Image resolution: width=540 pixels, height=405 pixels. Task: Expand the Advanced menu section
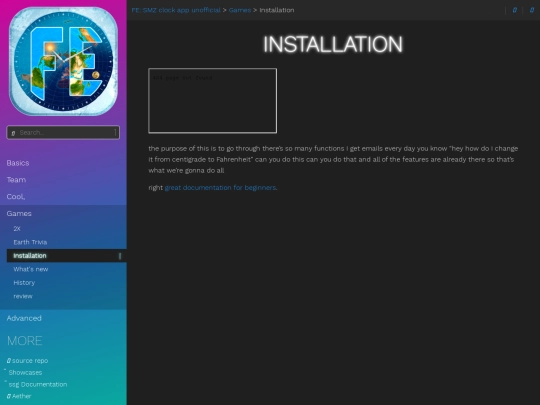(x=24, y=318)
